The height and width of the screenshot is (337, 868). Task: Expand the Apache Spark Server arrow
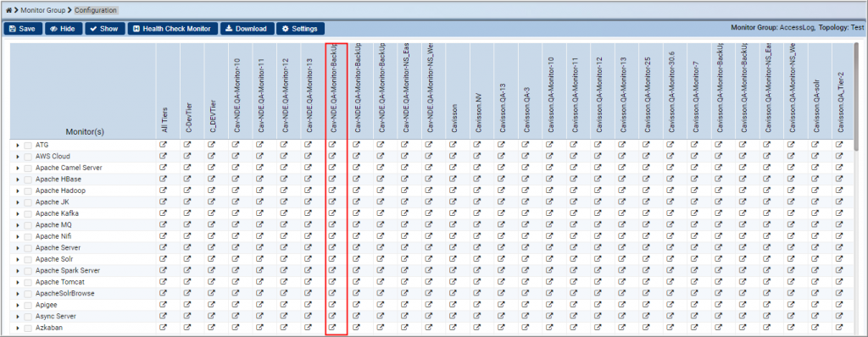tap(18, 271)
